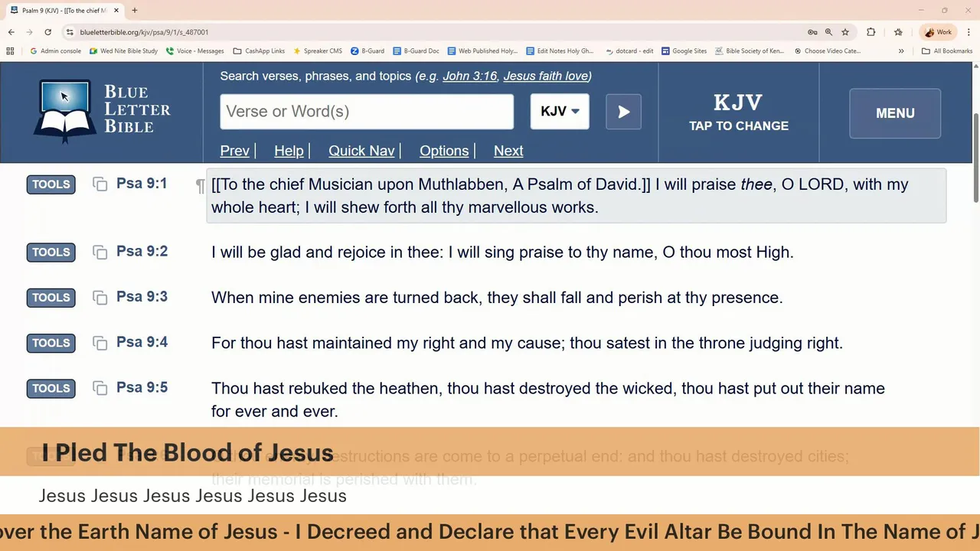Expand hidden bookmarks chevron
This screenshot has width=980, height=551.
point(901,51)
